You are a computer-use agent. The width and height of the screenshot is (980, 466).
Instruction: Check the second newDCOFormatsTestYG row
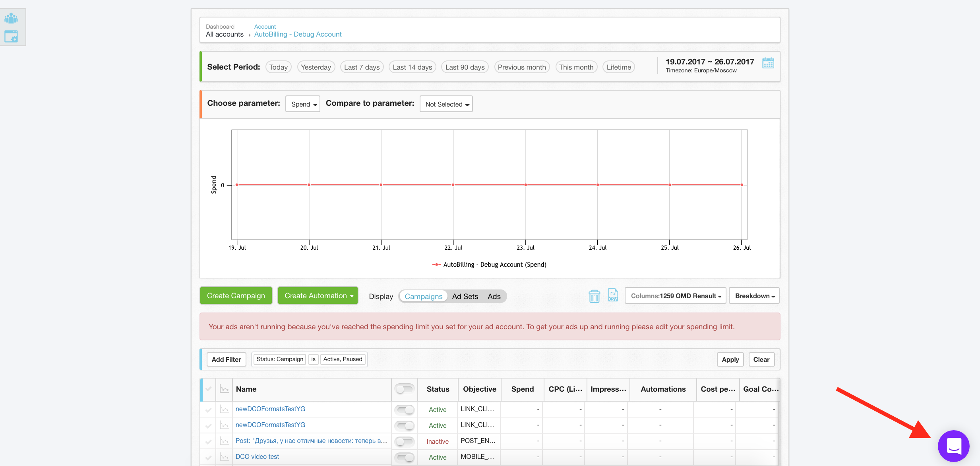point(208,425)
